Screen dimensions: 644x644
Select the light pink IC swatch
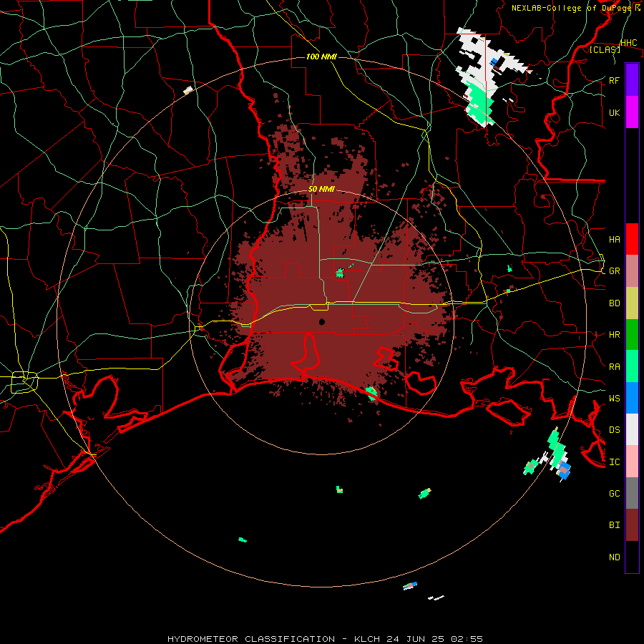[632, 462]
